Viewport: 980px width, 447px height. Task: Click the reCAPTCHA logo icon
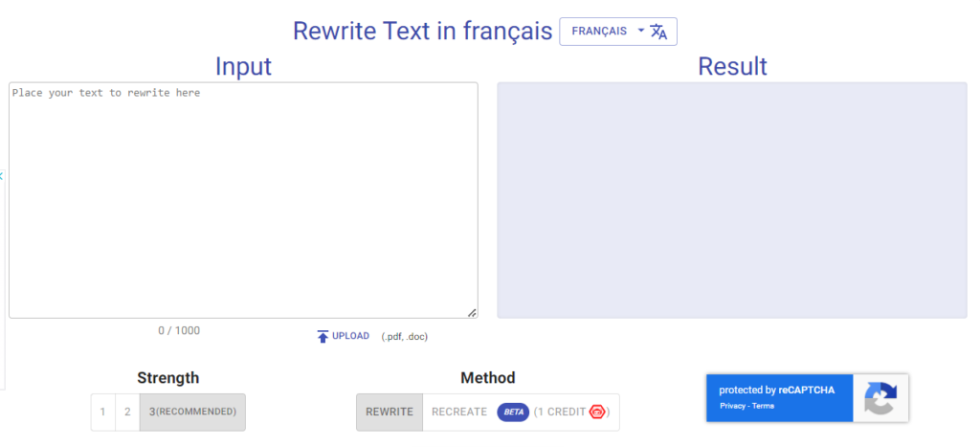880,398
